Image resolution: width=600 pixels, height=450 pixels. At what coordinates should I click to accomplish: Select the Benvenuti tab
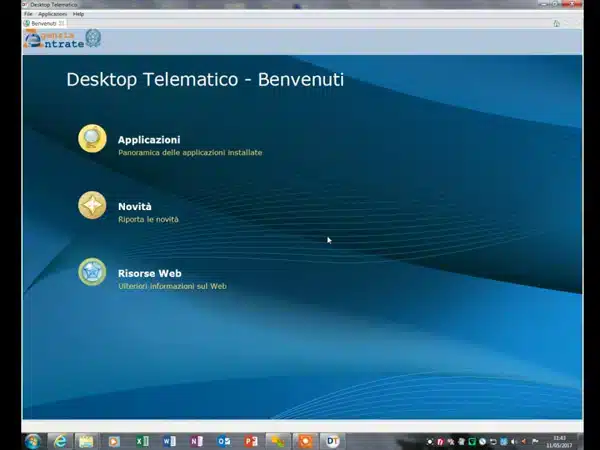[44, 23]
